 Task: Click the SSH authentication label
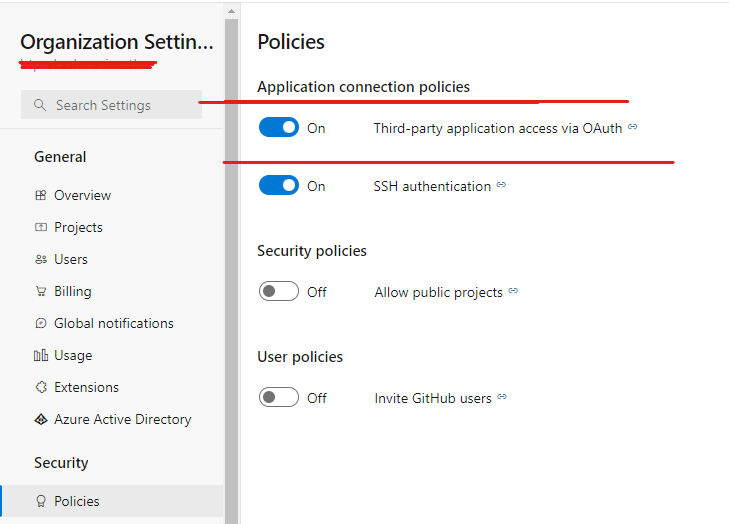[x=432, y=186]
